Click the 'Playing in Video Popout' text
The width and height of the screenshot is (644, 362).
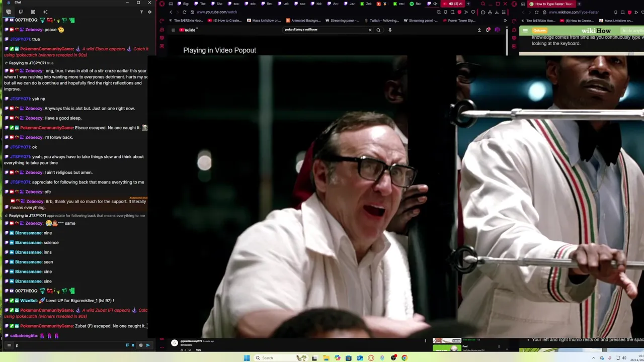click(x=219, y=50)
